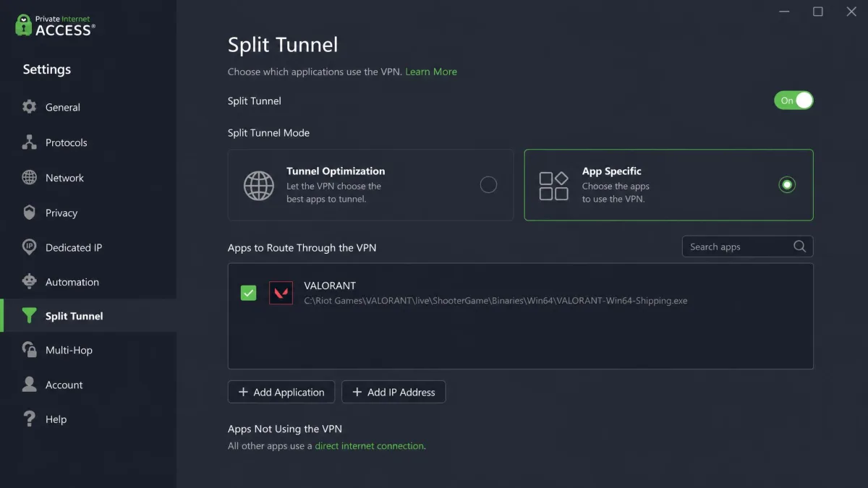Open the Learn More link
This screenshot has height=488, width=868.
(431, 72)
